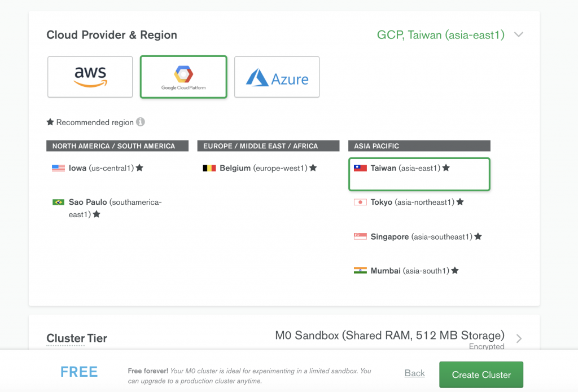
Task: Collapse the Cloud Provider & Region section
Action: pyautogui.click(x=519, y=34)
